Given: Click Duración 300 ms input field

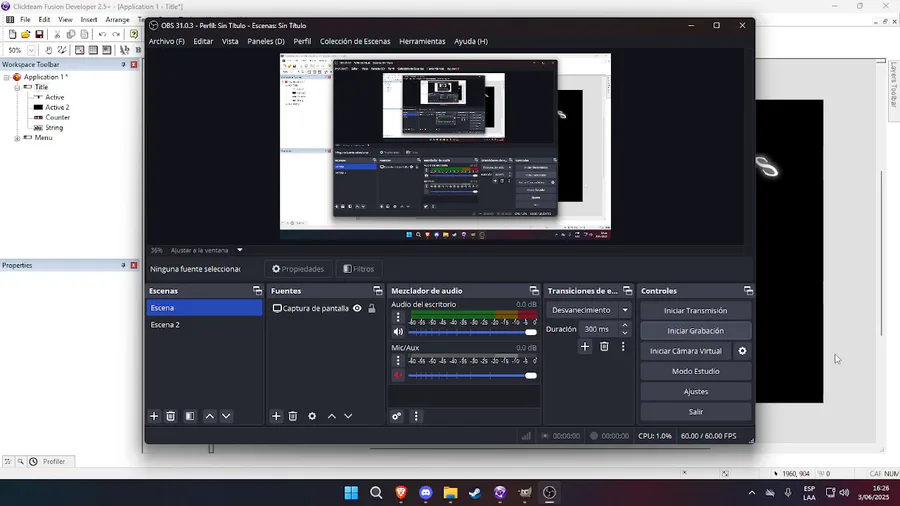Looking at the screenshot, I should [599, 329].
